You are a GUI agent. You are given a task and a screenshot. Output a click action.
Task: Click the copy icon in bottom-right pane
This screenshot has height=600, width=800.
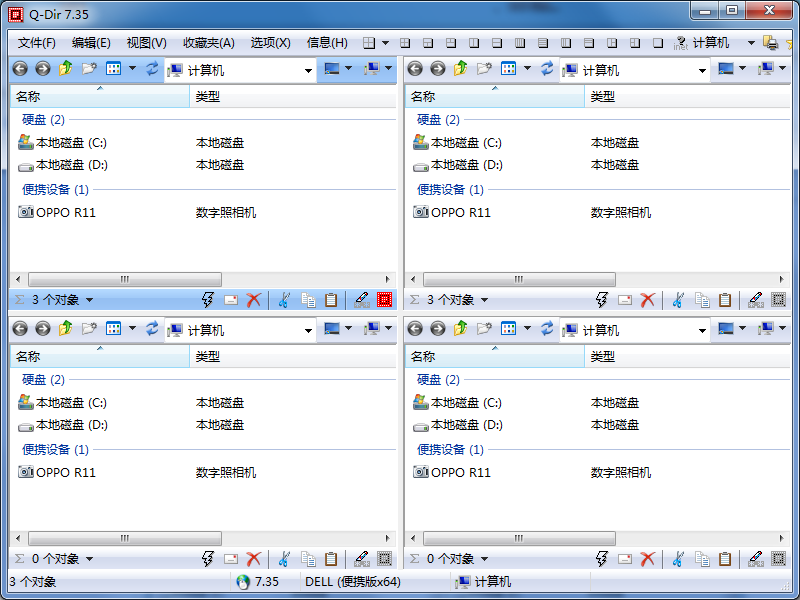(702, 559)
